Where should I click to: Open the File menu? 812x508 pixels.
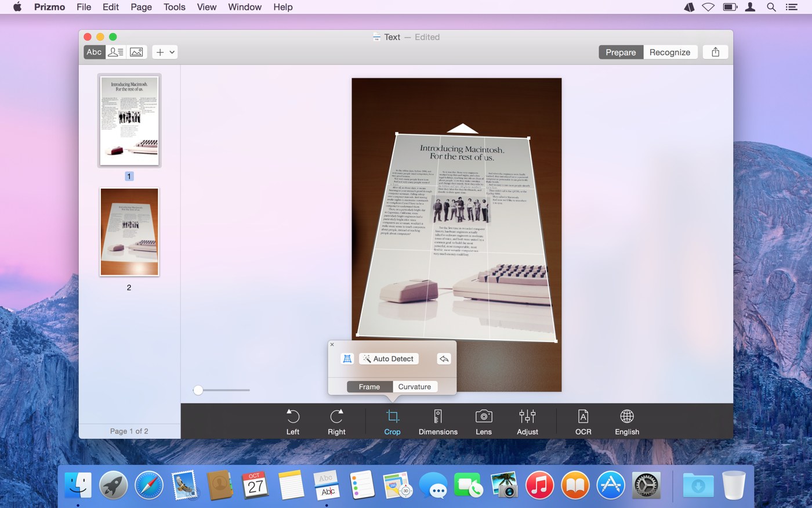pyautogui.click(x=84, y=7)
